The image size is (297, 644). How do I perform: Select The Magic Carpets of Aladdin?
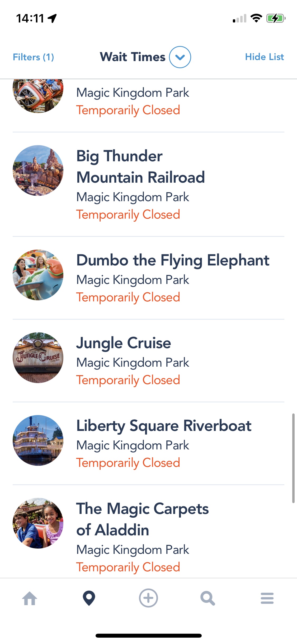pos(148,531)
